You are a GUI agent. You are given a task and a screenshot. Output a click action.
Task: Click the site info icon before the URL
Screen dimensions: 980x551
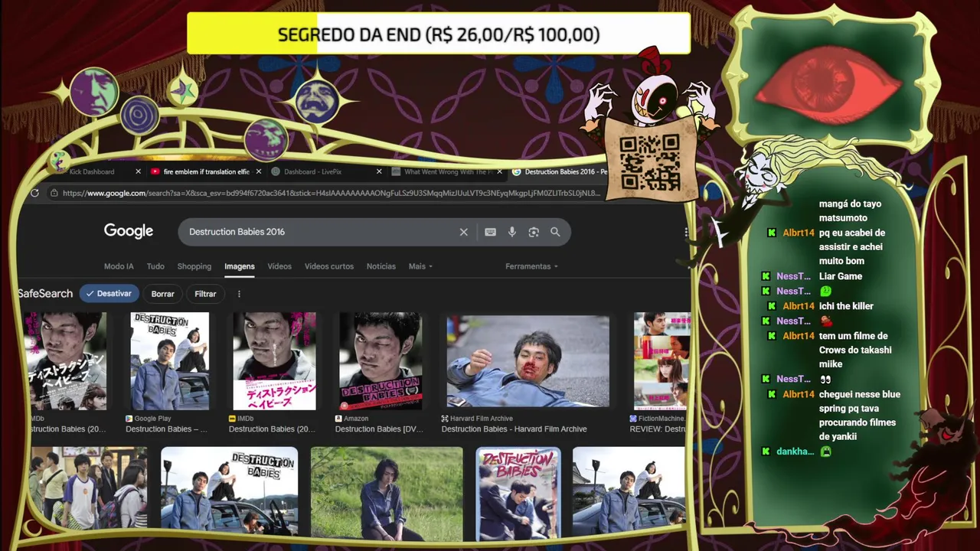click(x=54, y=193)
